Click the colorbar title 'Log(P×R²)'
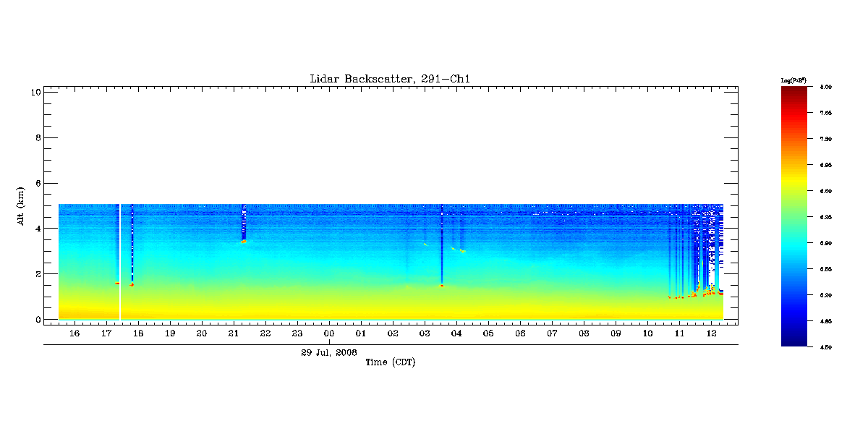This screenshot has width=868, height=434. tap(794, 79)
